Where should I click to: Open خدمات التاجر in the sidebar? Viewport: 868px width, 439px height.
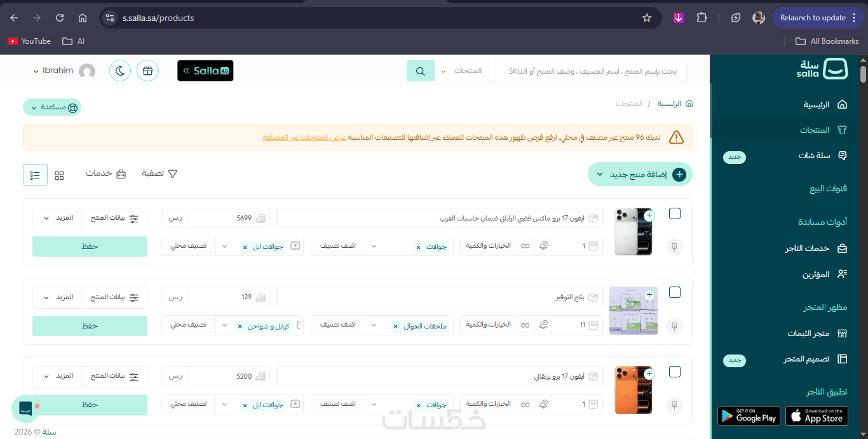816,248
